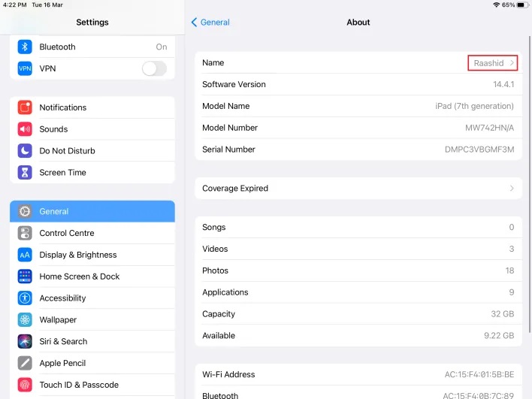Tap the Bluetooth icon in the sidebar
This screenshot has height=399, width=532.
pyautogui.click(x=25, y=47)
